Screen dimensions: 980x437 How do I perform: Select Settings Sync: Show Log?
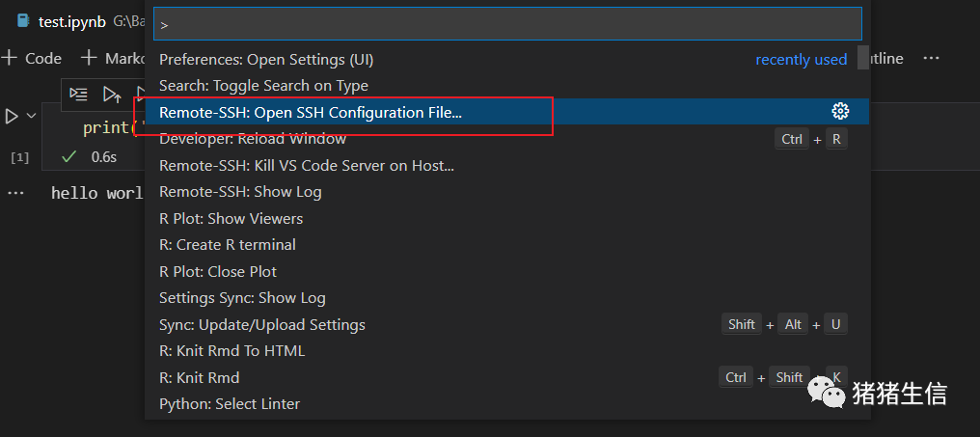pyautogui.click(x=506, y=298)
